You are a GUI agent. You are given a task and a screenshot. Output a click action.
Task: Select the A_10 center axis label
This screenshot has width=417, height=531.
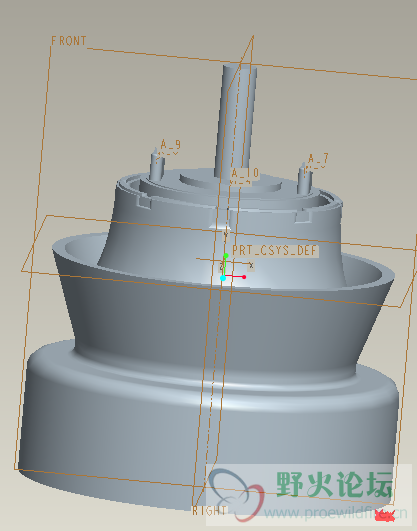(245, 173)
